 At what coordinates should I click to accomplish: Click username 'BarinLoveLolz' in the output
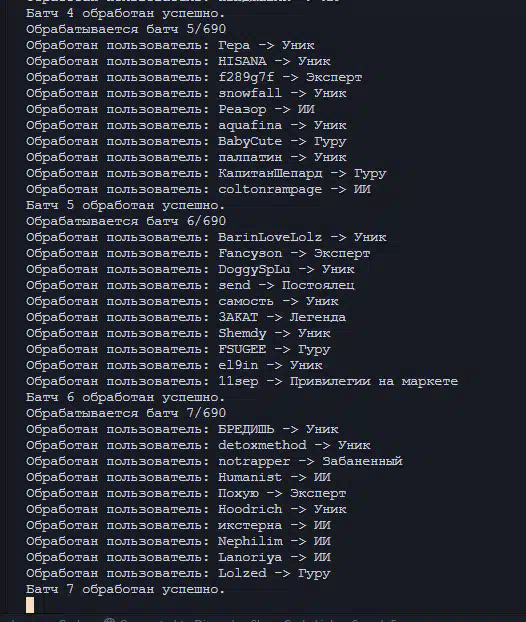click(x=270, y=237)
